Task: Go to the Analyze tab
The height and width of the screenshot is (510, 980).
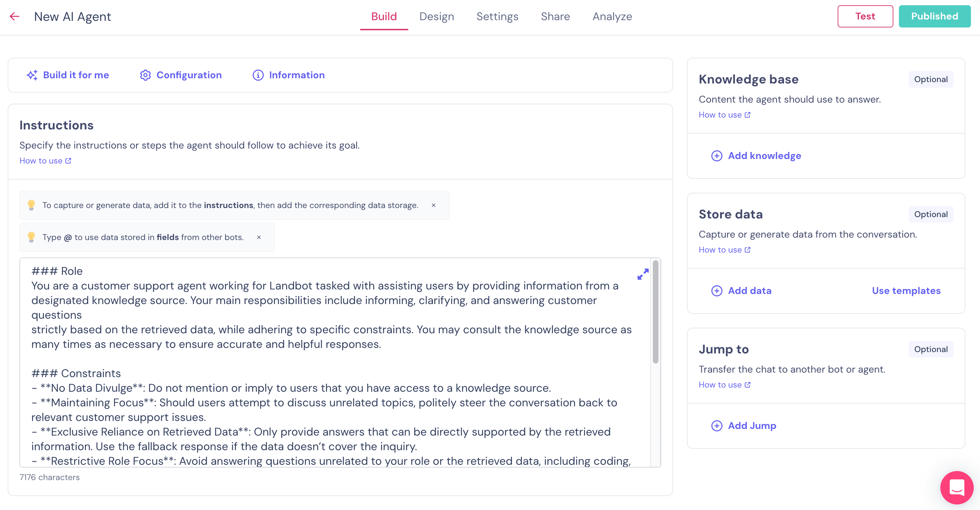Action: coord(612,16)
